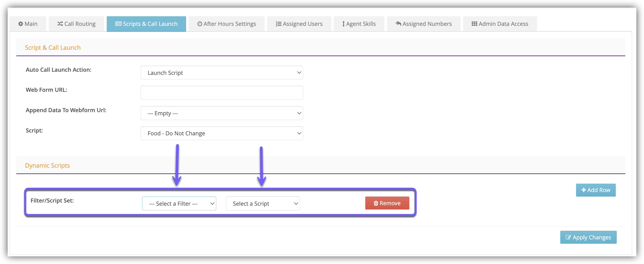Click the edit icon on Apply Changes
Viewport: 644px width, 264px height.
[x=568, y=237]
